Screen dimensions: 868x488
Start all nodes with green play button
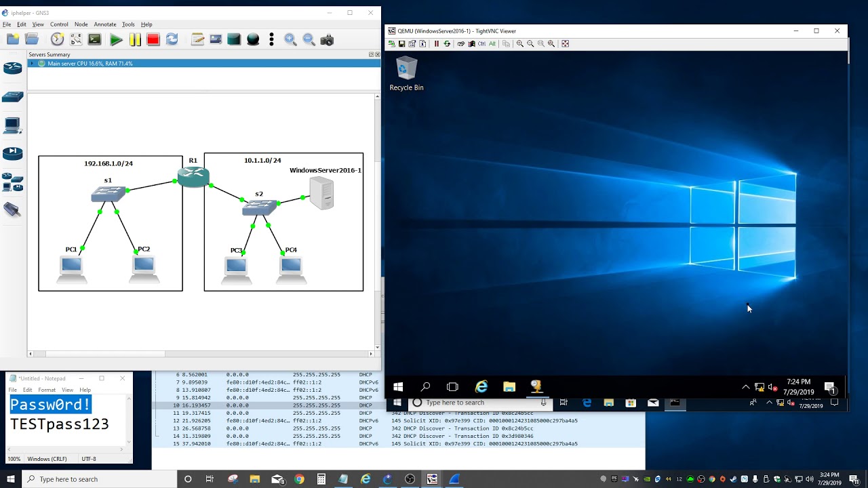(x=116, y=40)
